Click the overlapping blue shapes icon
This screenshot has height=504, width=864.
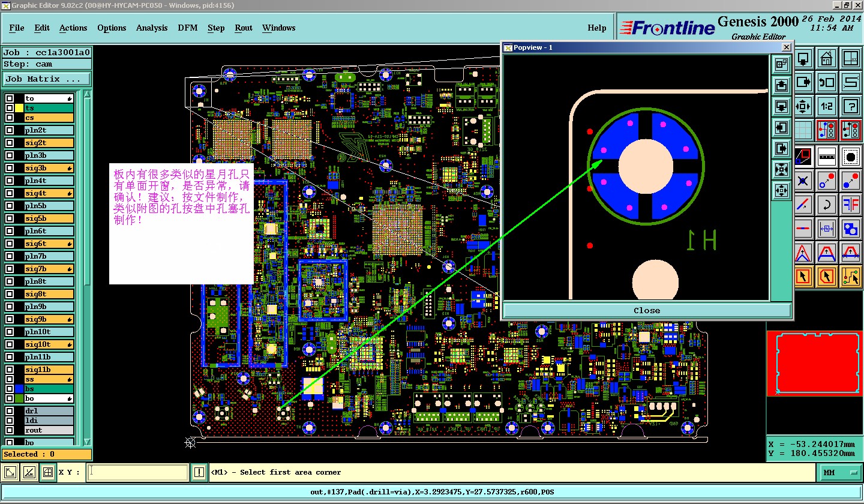click(x=851, y=229)
